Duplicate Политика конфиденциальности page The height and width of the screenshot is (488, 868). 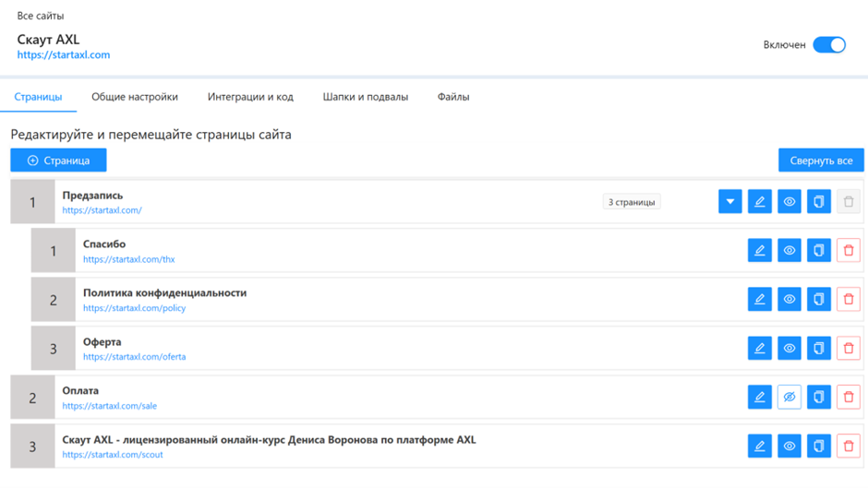pyautogui.click(x=819, y=299)
